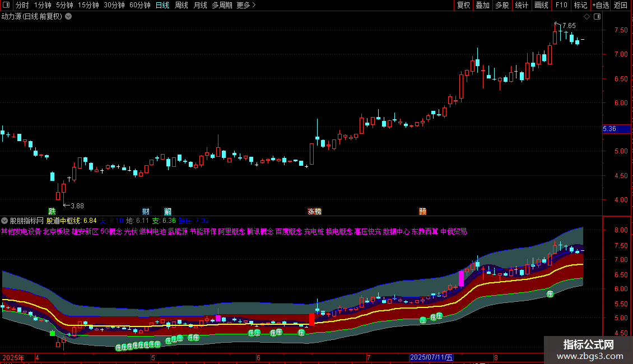Click the 标记 mark button
The image size is (633, 364).
coord(580,5)
